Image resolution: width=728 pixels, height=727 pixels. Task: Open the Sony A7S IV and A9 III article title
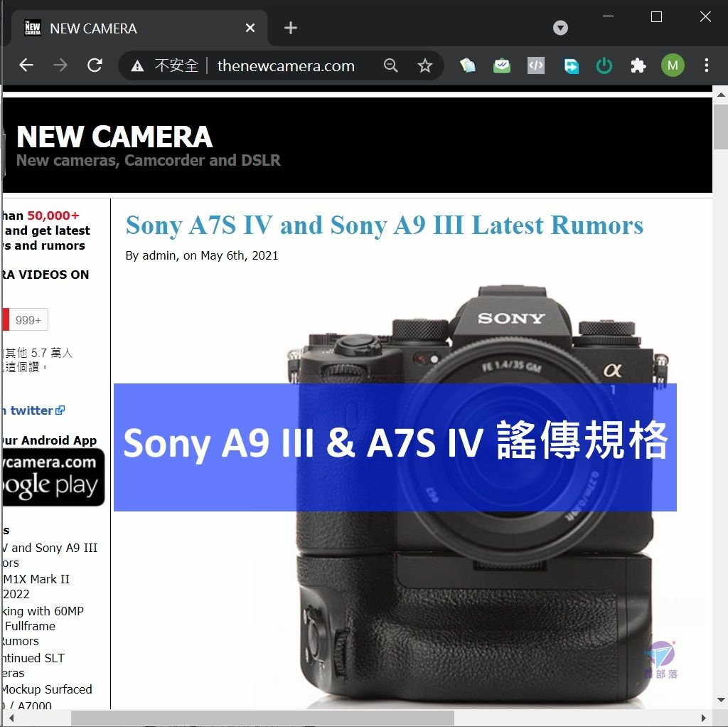[x=385, y=225]
